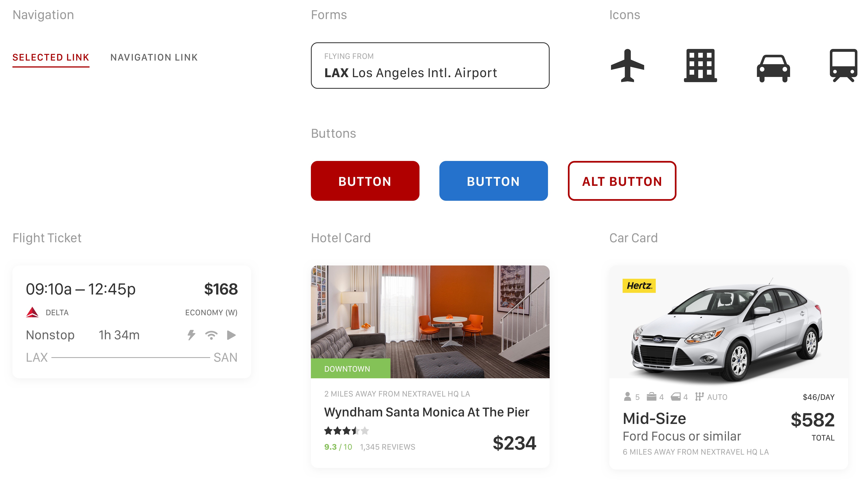Screen dimensions: 868x482
Task: Click the airplane flight icon
Action: [x=627, y=66]
